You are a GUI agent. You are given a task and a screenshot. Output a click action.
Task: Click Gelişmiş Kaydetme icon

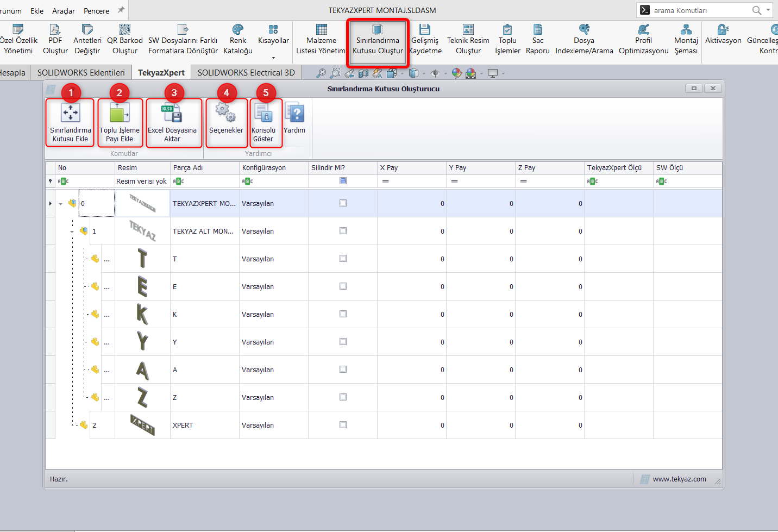click(425, 29)
